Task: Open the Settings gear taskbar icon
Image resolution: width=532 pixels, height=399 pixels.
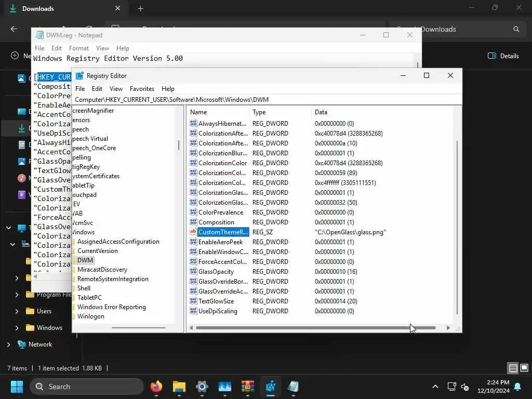Action: click(x=202, y=387)
